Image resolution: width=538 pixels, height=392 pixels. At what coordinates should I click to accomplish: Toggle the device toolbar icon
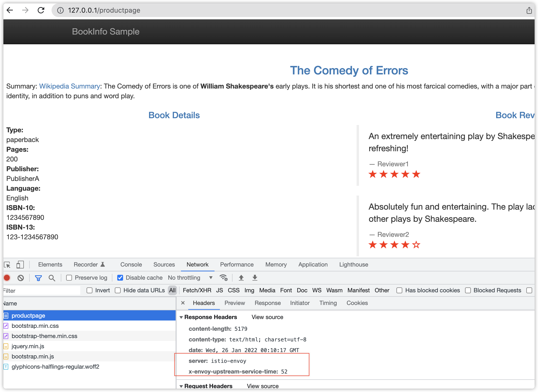20,265
